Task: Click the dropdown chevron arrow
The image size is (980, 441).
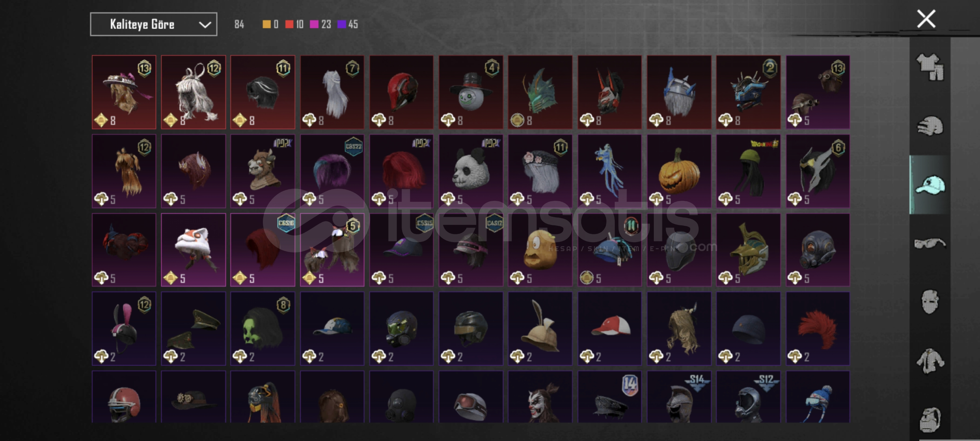Action: 204,25
